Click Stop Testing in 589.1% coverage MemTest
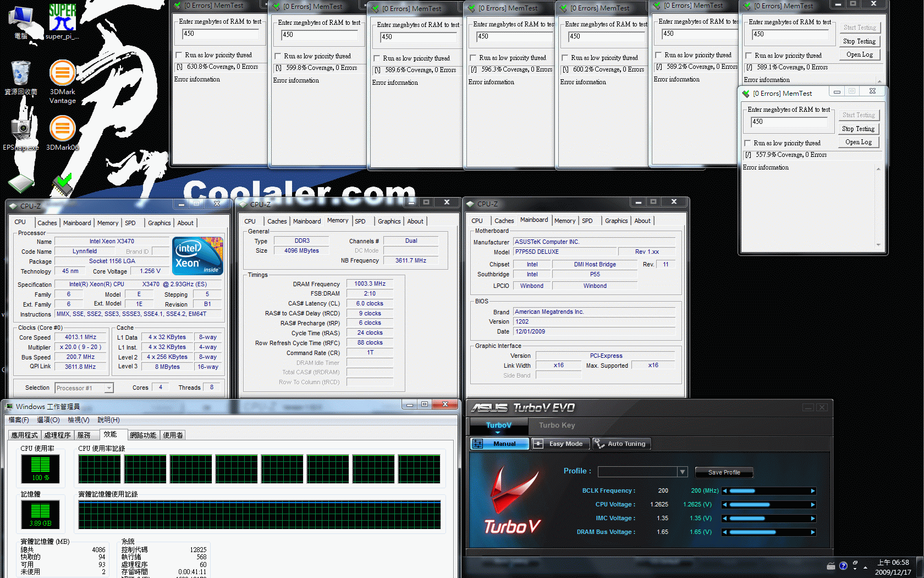924x578 pixels. pyautogui.click(x=859, y=41)
